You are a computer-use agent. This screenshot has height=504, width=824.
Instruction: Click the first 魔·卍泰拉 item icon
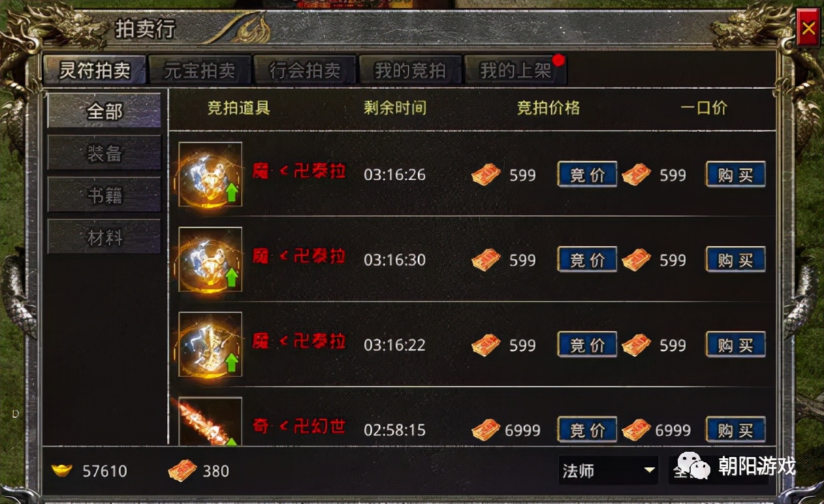210,174
